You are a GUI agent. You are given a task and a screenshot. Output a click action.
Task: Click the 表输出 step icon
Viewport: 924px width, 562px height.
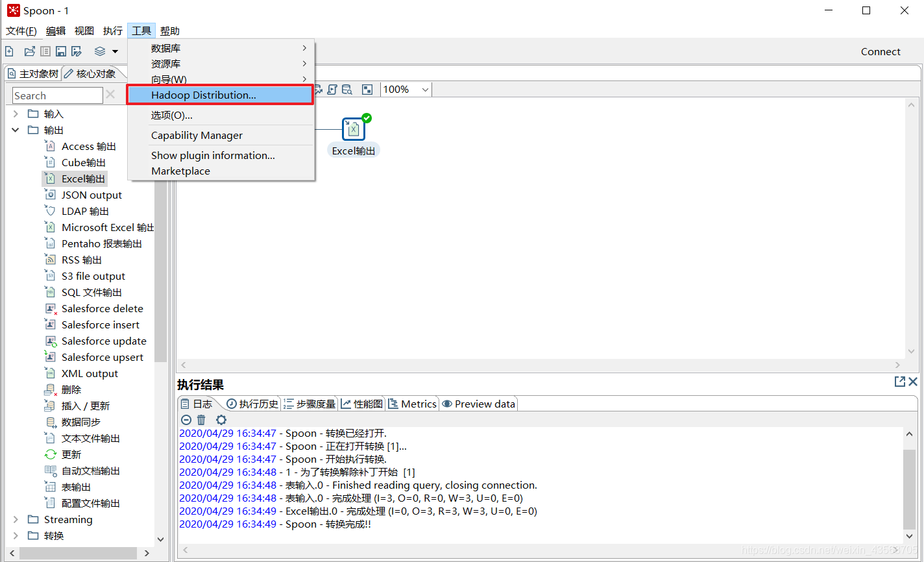click(x=50, y=487)
